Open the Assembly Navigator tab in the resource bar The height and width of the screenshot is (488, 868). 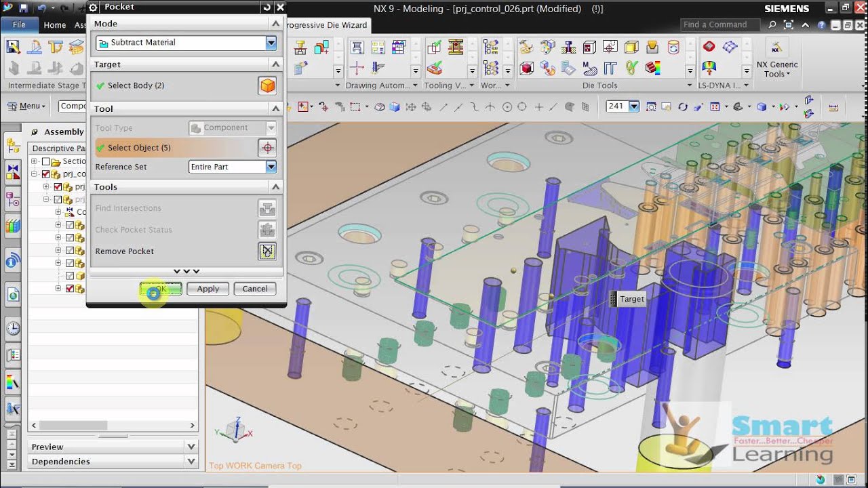[x=13, y=146]
